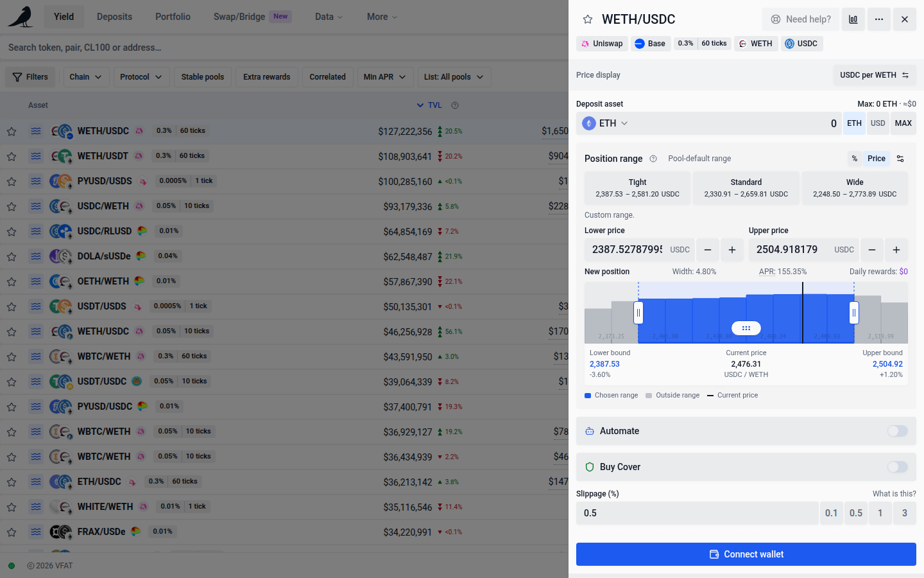Viewport: 924px width, 578px height.
Task: Star the WETH/USDT pool row
Action: pyautogui.click(x=12, y=156)
